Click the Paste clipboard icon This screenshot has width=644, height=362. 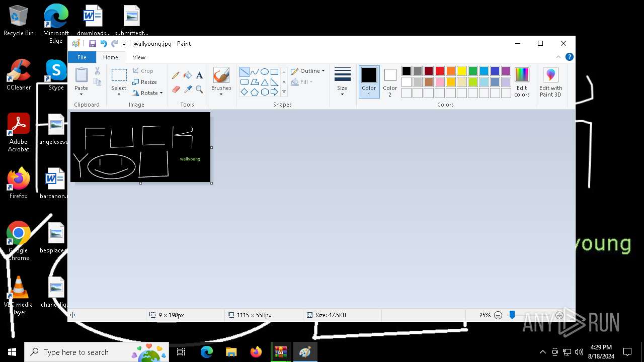pos(81,75)
